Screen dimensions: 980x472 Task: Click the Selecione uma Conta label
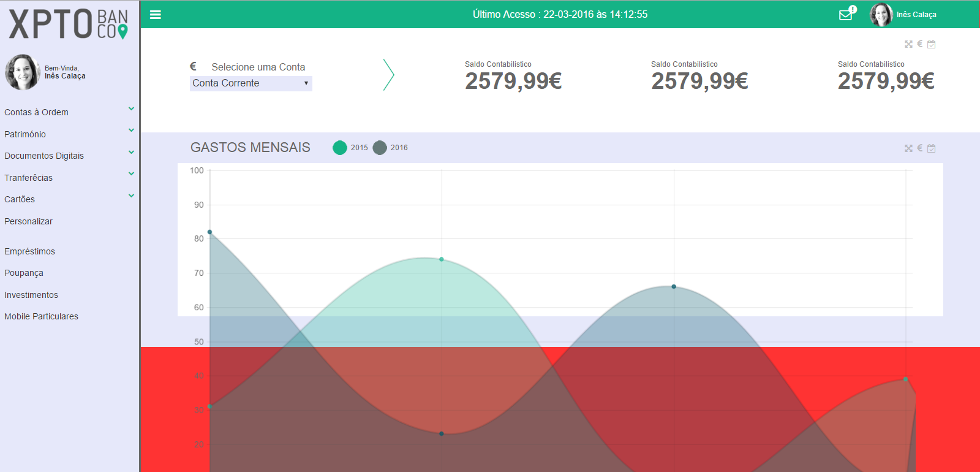tap(258, 67)
